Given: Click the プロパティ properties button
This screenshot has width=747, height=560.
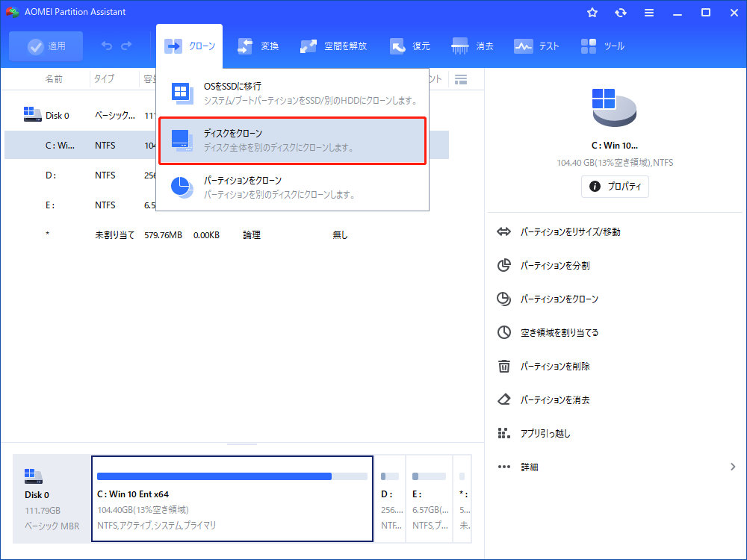Looking at the screenshot, I should point(615,186).
